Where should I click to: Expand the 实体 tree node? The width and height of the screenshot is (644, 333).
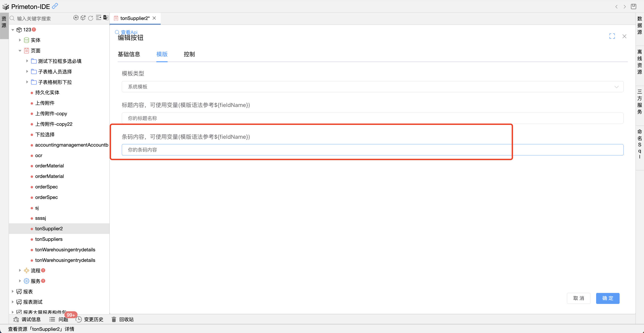pyautogui.click(x=20, y=40)
